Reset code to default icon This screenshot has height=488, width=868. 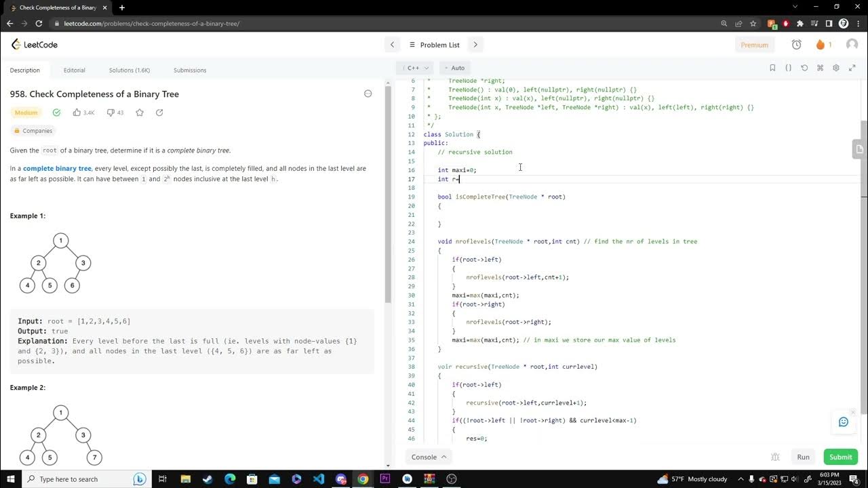click(804, 68)
